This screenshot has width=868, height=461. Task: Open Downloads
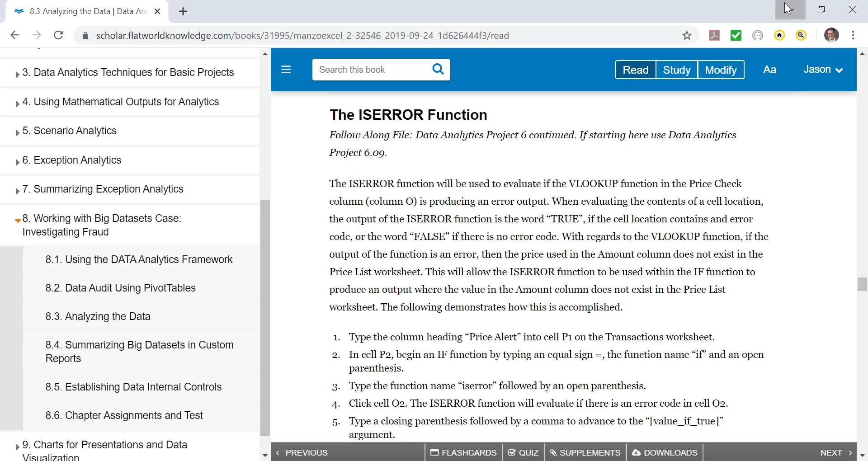665,452
